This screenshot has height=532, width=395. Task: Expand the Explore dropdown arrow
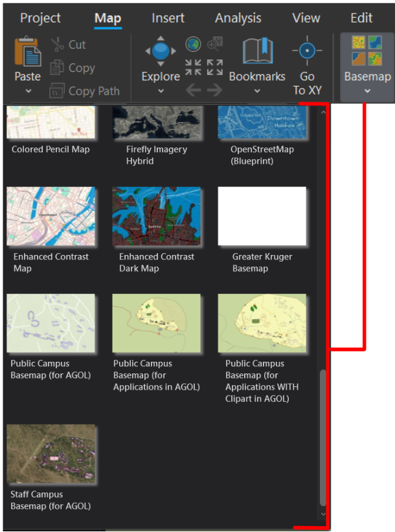pyautogui.click(x=161, y=91)
